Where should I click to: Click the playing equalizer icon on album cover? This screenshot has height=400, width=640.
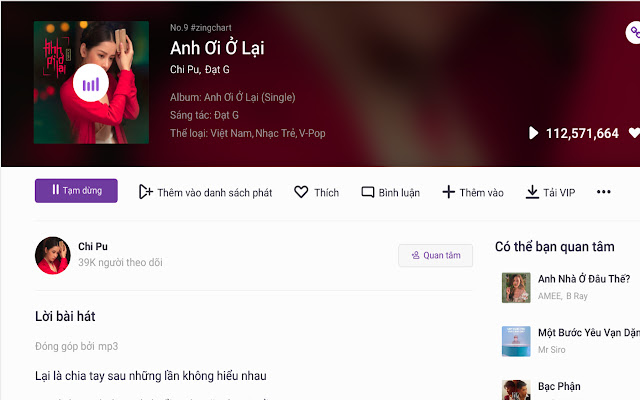click(91, 83)
